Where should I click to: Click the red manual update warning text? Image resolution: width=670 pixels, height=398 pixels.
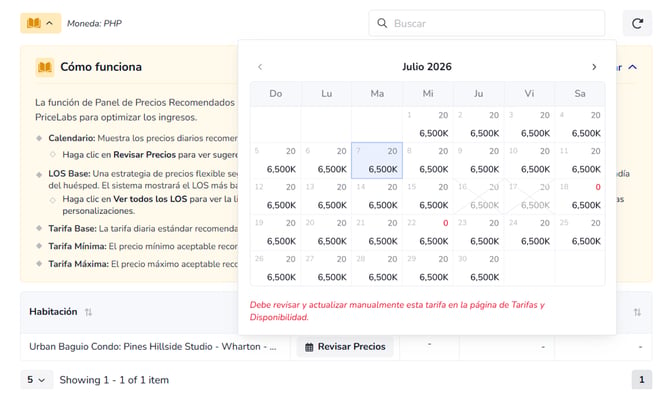click(397, 311)
